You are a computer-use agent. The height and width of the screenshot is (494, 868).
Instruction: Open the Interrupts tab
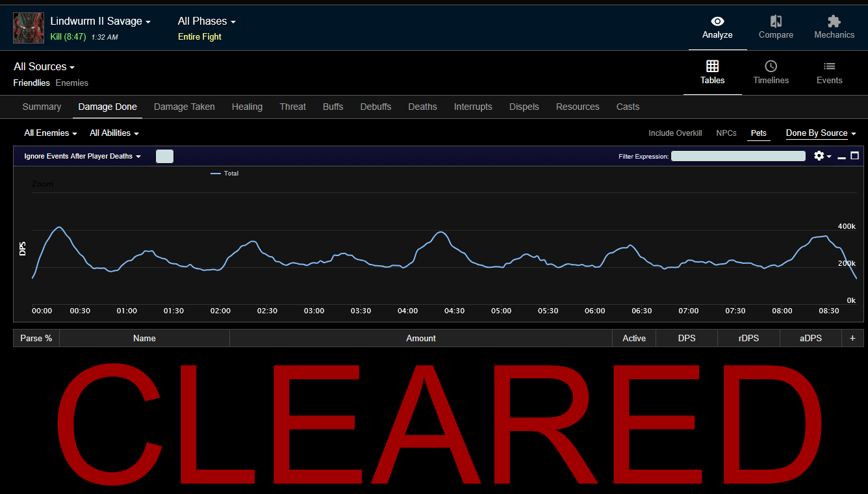click(473, 107)
